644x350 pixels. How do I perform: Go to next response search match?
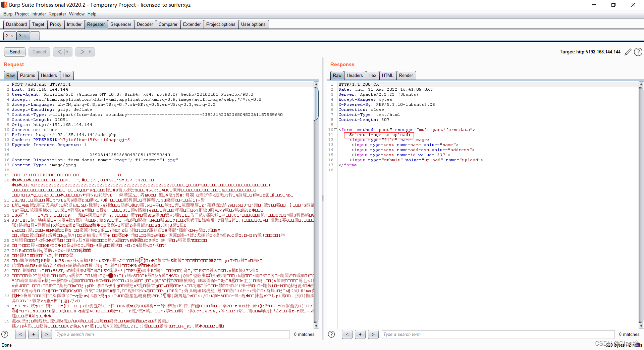tap(373, 334)
